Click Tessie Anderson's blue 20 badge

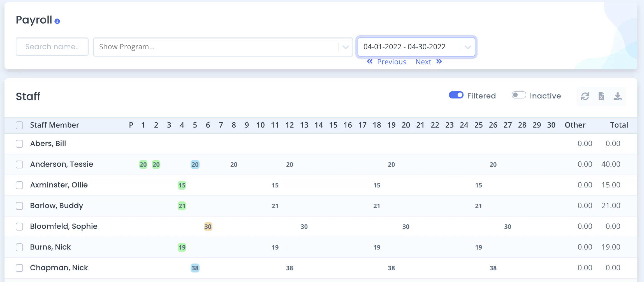pos(195,164)
